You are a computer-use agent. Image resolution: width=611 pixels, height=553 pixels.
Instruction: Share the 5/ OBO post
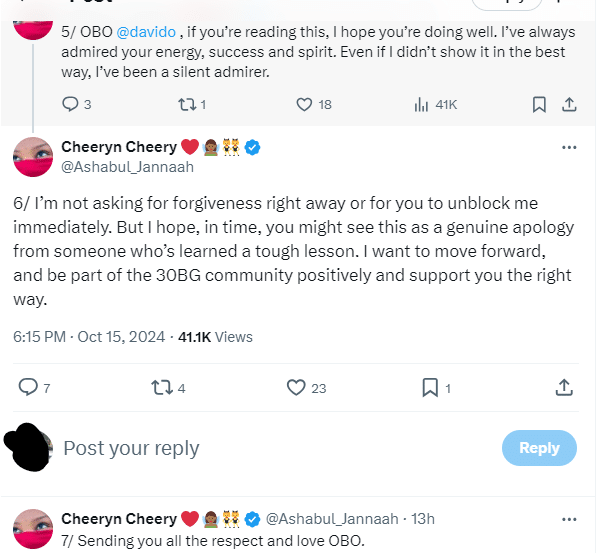pos(568,104)
